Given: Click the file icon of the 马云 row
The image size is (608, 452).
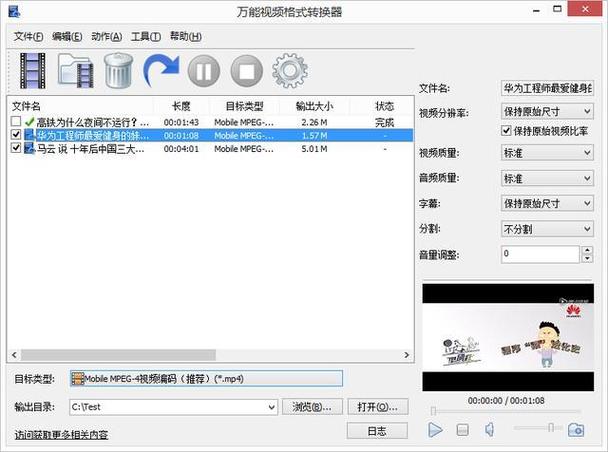Looking at the screenshot, I should pos(29,148).
